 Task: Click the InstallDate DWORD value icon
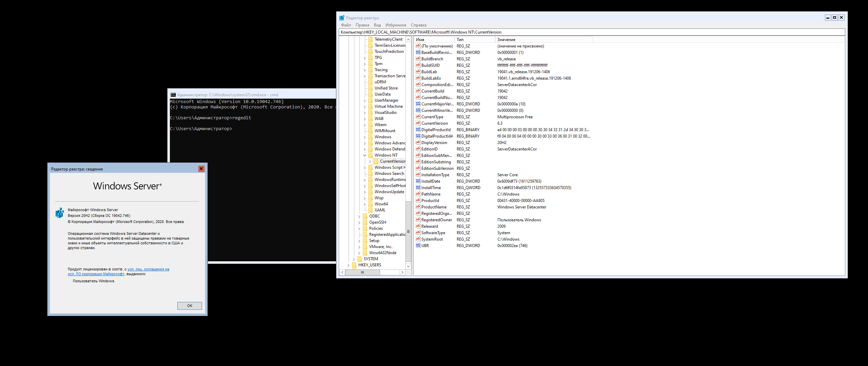click(418, 181)
